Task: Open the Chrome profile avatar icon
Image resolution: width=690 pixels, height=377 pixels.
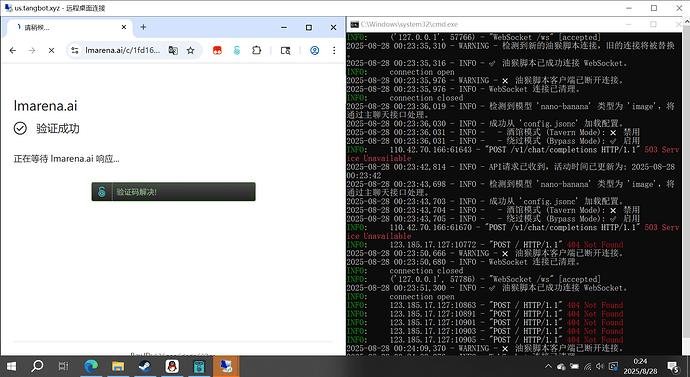Action: [x=314, y=51]
